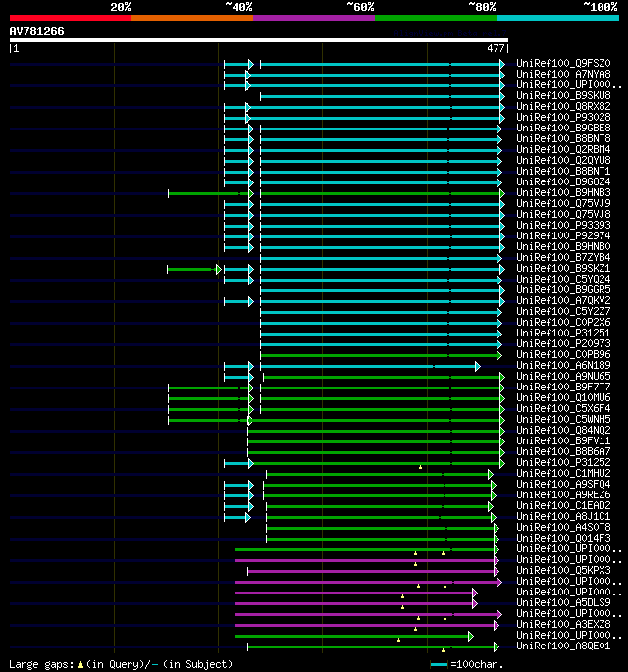Click the UniRef100_P92974 hit name
The height and width of the screenshot is (672, 628).
(563, 235)
